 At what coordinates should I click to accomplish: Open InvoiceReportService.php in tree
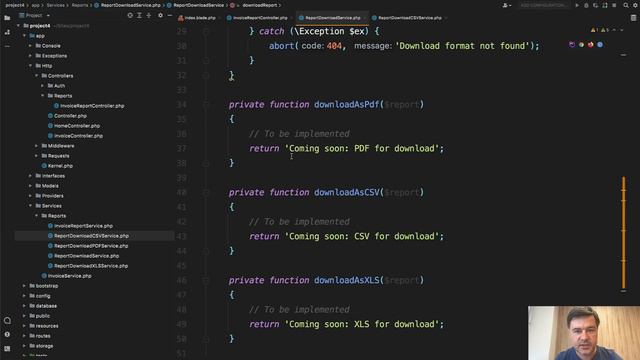point(80,226)
